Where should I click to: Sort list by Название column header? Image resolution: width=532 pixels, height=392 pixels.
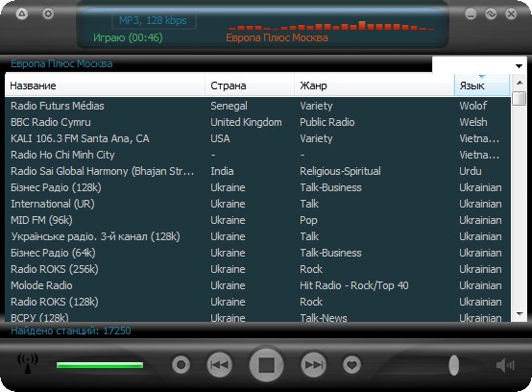coord(105,86)
